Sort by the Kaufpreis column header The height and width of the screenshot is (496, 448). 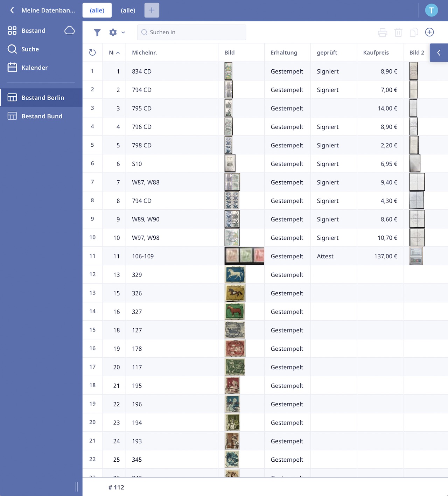coord(376,53)
